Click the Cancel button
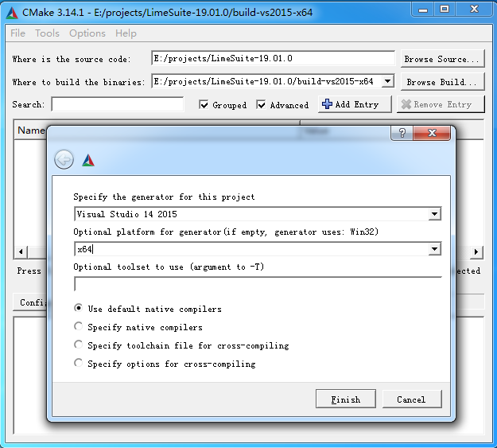497x448 pixels. pos(412,399)
